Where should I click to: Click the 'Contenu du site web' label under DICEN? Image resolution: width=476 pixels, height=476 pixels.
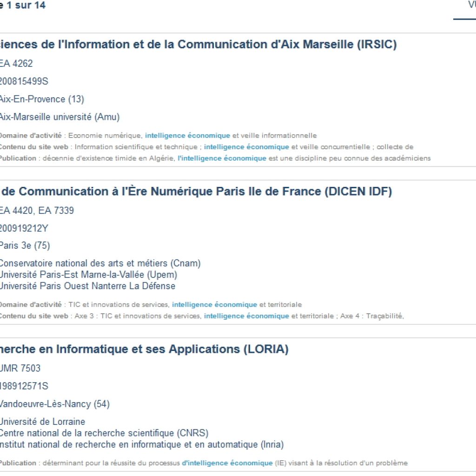click(x=34, y=316)
